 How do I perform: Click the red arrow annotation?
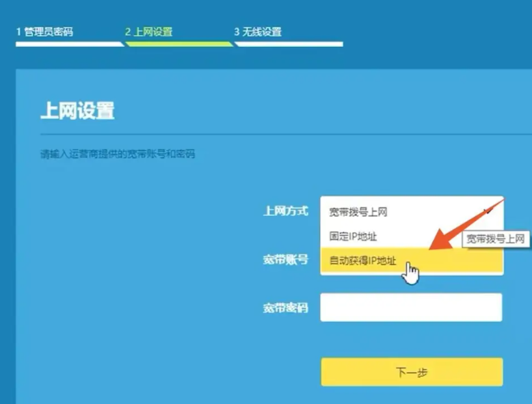click(462, 226)
